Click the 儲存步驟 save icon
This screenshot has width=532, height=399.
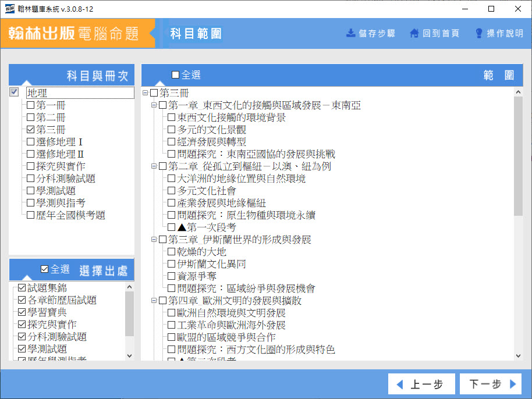351,33
